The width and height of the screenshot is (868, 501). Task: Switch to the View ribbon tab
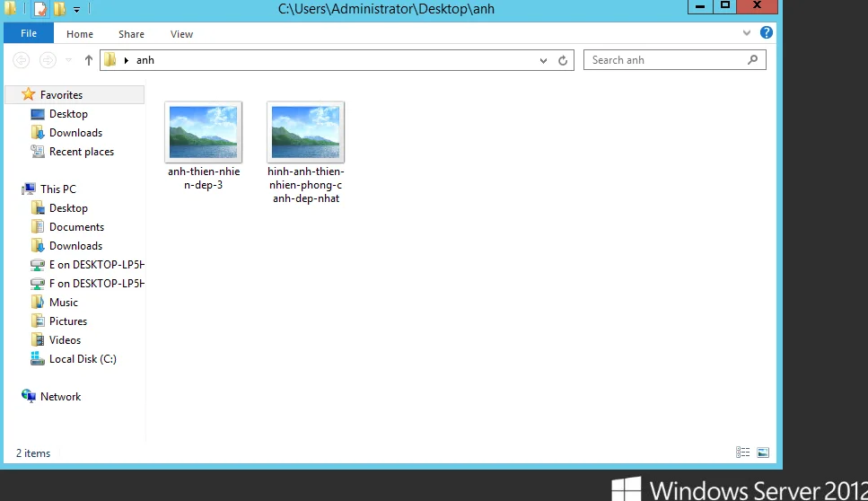tap(181, 34)
